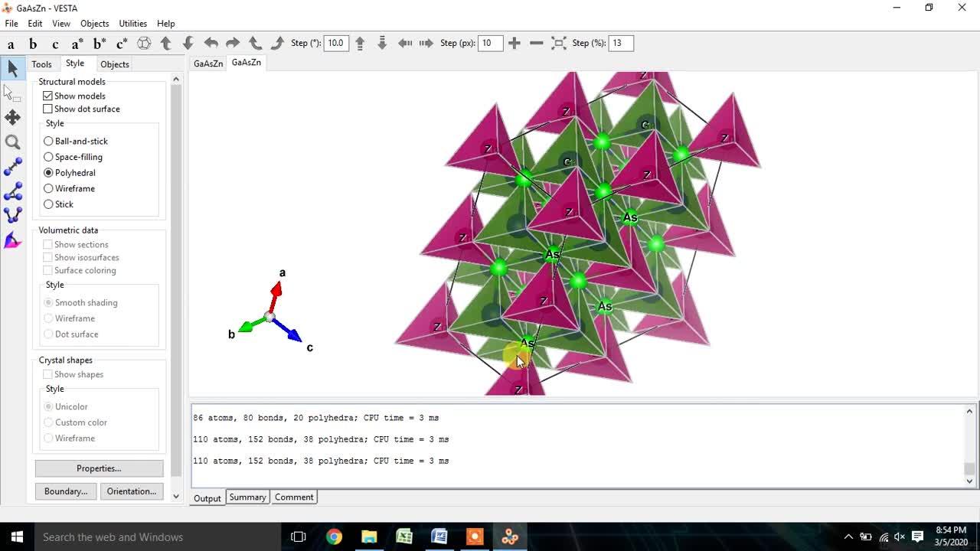Select the Ball-and-stick style
This screenshot has width=980, height=551.
(48, 141)
